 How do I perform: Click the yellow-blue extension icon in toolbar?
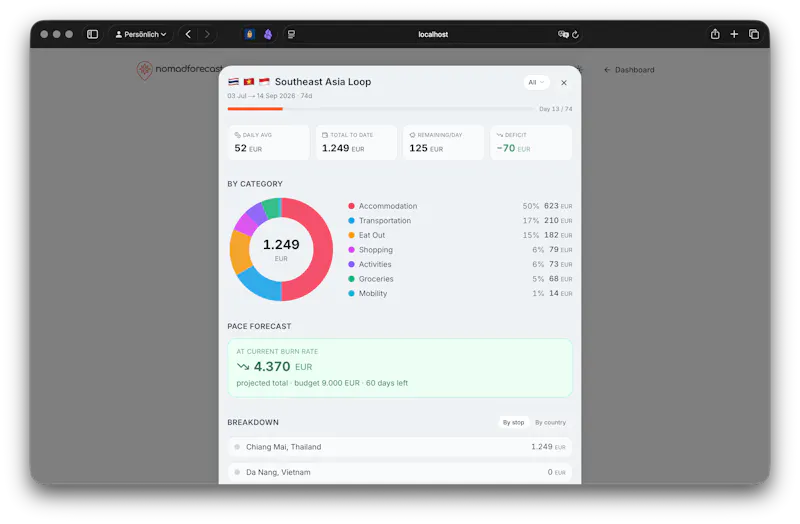pos(249,34)
